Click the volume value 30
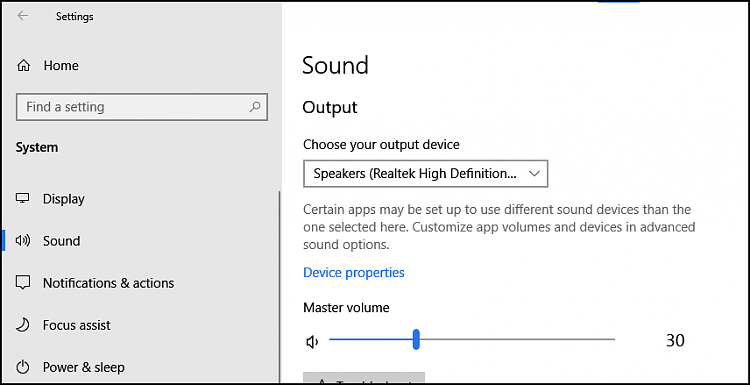 click(x=675, y=340)
